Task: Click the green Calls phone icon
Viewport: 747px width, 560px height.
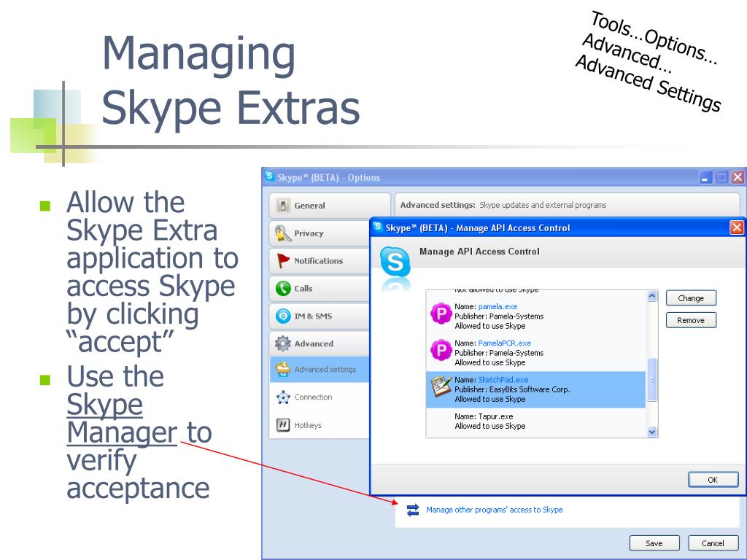Action: pos(283,289)
